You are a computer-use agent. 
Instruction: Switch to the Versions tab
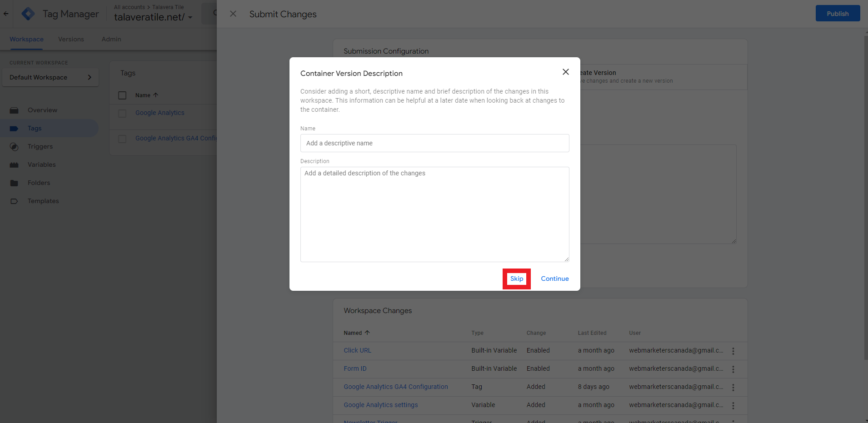point(71,39)
